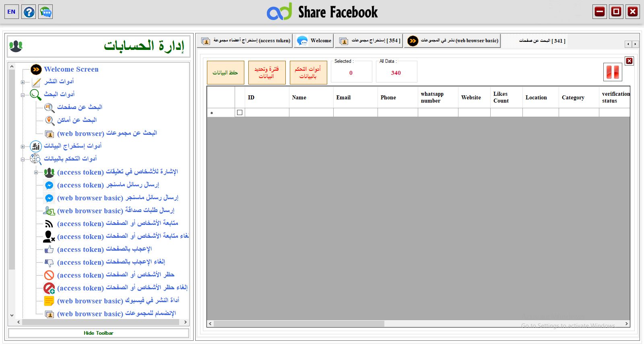Close the data panel with the red X
644x346 pixels.
click(x=629, y=61)
